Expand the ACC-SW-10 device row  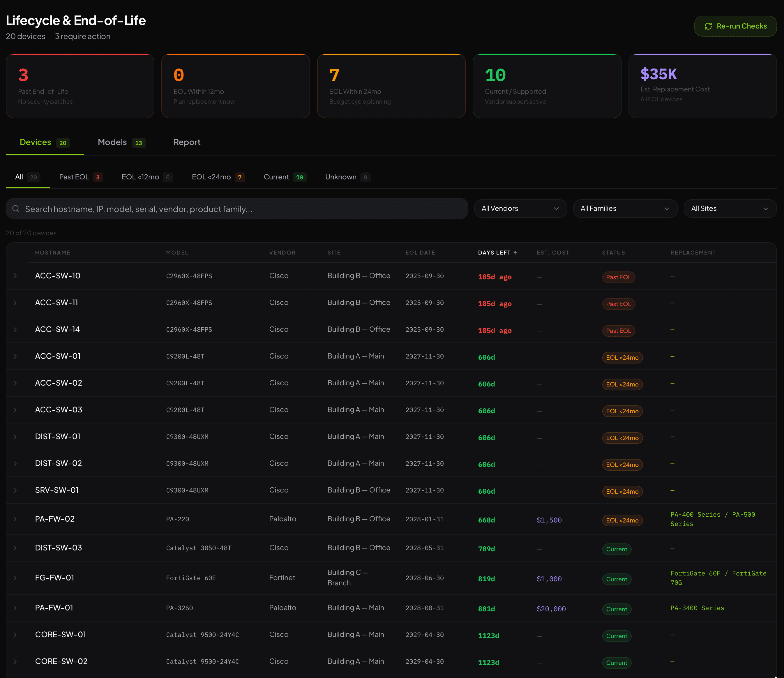(15, 276)
